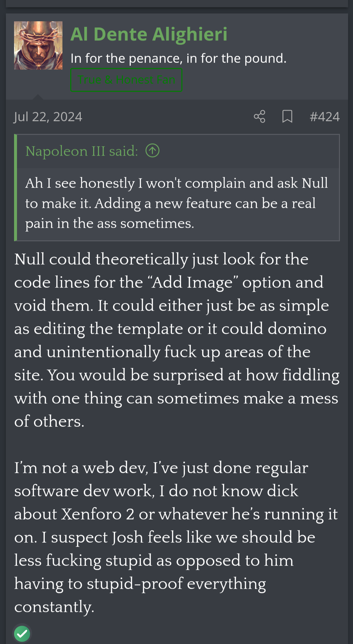Expand the quoted Napoleon III message text
The image size is (353, 644).
pyautogui.click(x=177, y=203)
